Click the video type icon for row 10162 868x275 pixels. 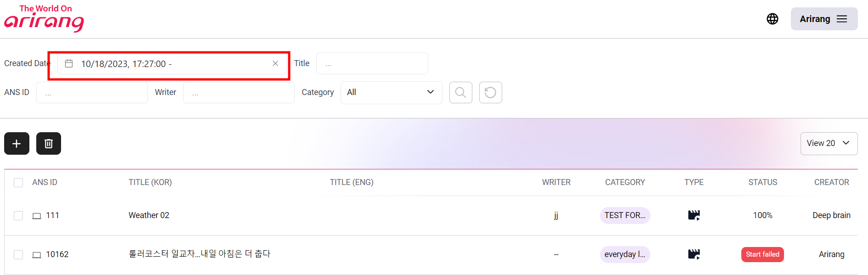(x=694, y=254)
